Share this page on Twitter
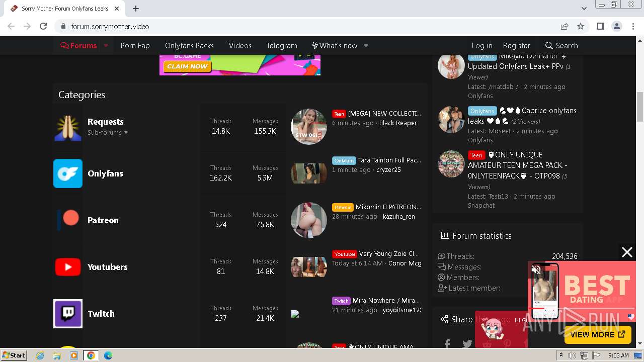This screenshot has width=644, height=362. click(x=467, y=344)
